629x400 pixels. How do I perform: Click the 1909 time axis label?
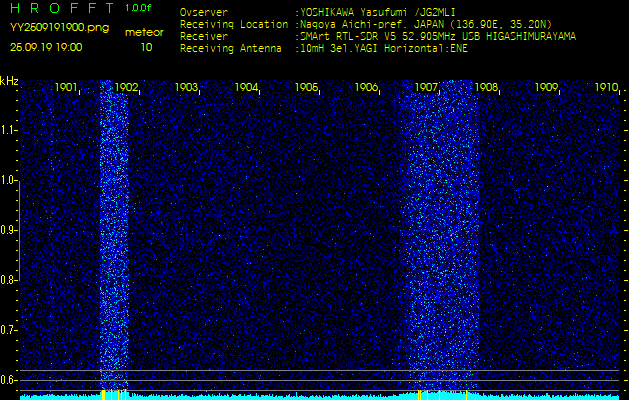pyautogui.click(x=546, y=87)
